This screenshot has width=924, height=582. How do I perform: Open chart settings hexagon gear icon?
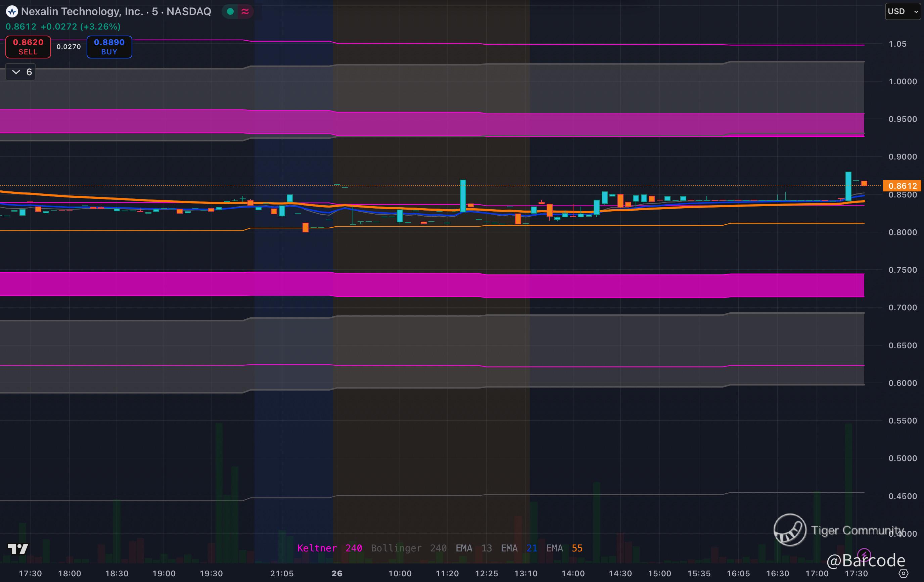point(904,573)
